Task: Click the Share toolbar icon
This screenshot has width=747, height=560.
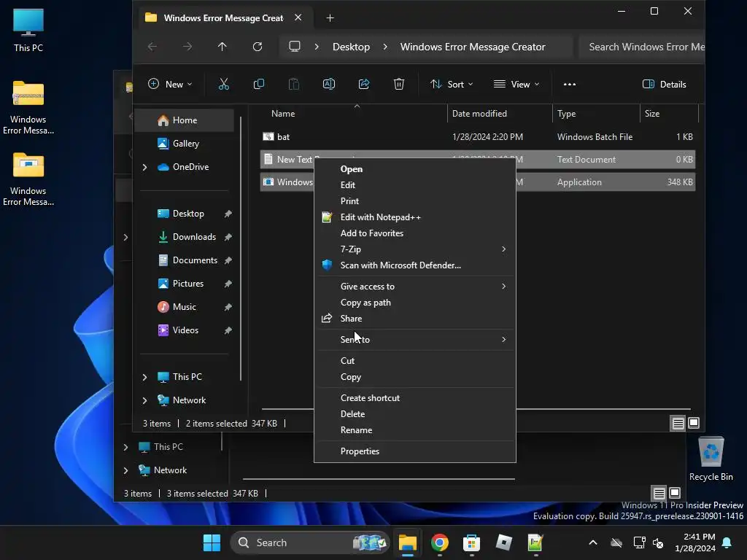Action: pos(364,85)
